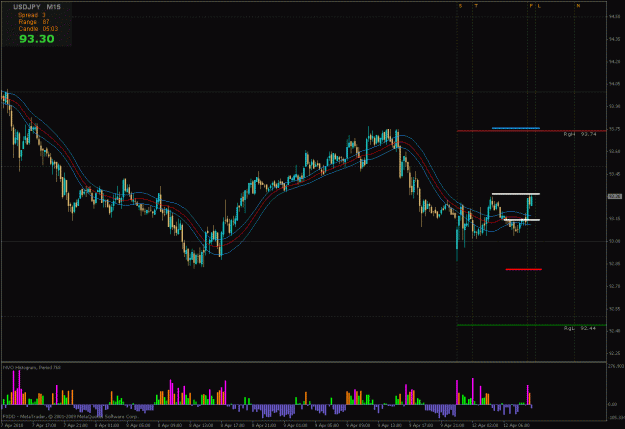Click the N session marker at top
The height and width of the screenshot is (429, 625).
pos(578,6)
